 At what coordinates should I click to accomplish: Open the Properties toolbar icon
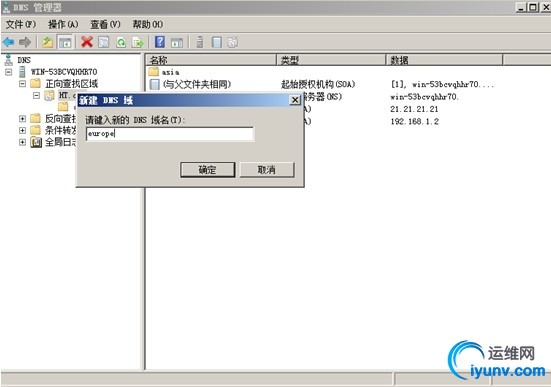click(104, 42)
